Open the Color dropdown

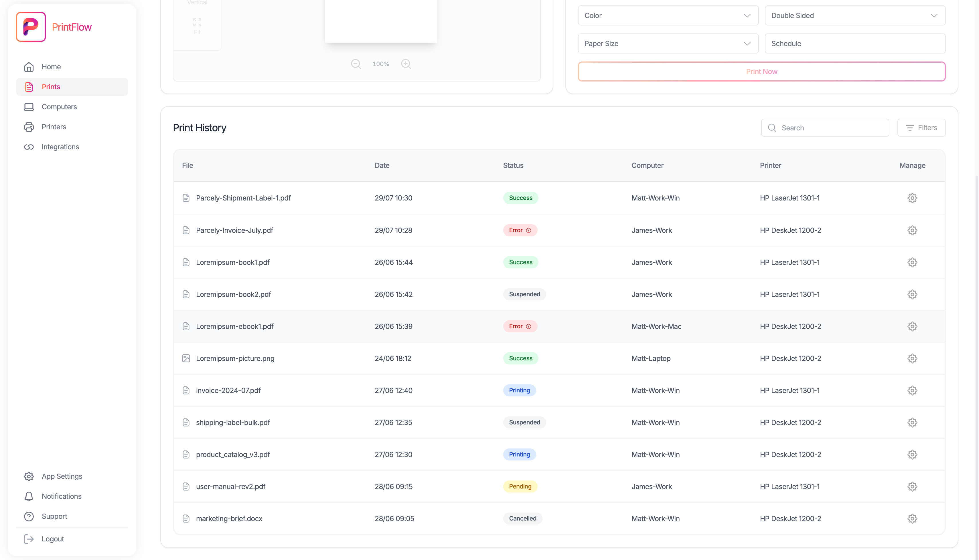[668, 15]
